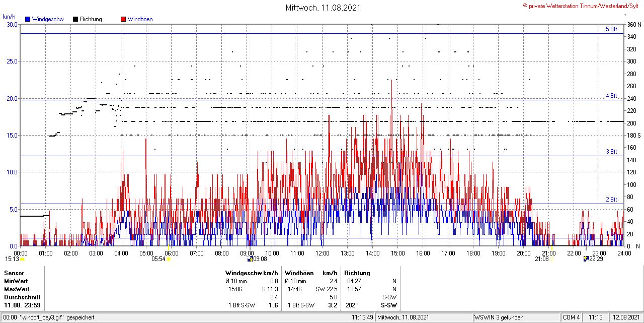Click the 18:00 time axis tick label
This screenshot has width=644, height=323.
(473, 253)
